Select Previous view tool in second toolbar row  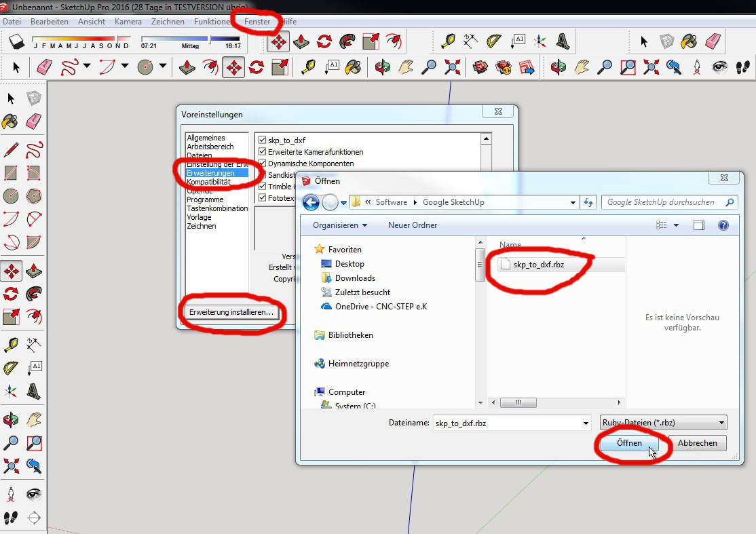coord(674,67)
